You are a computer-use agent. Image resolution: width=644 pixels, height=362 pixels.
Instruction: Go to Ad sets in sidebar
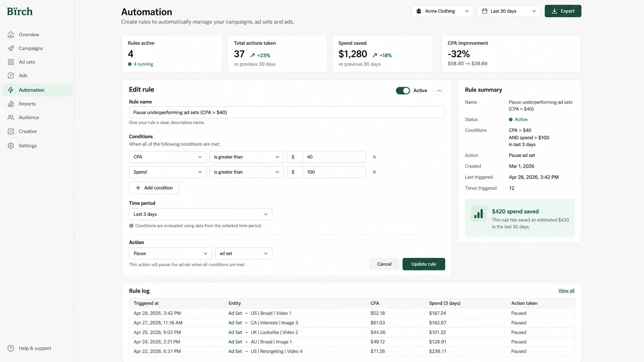tap(37, 62)
